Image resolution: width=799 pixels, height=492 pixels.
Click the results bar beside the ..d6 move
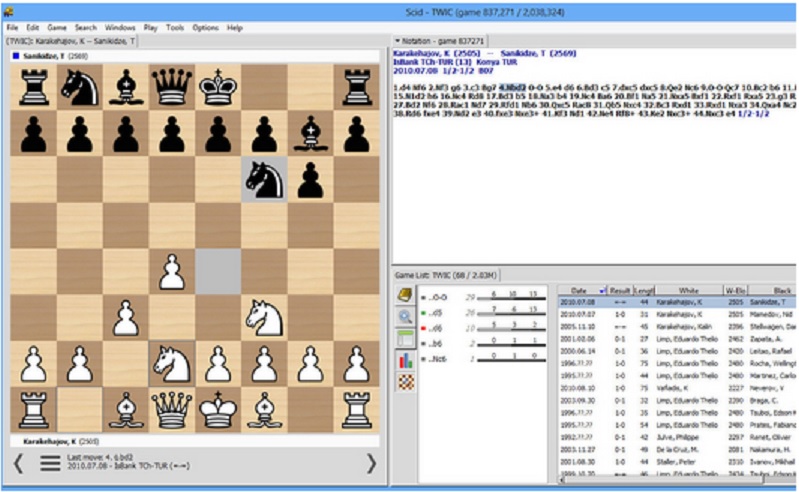(x=511, y=330)
